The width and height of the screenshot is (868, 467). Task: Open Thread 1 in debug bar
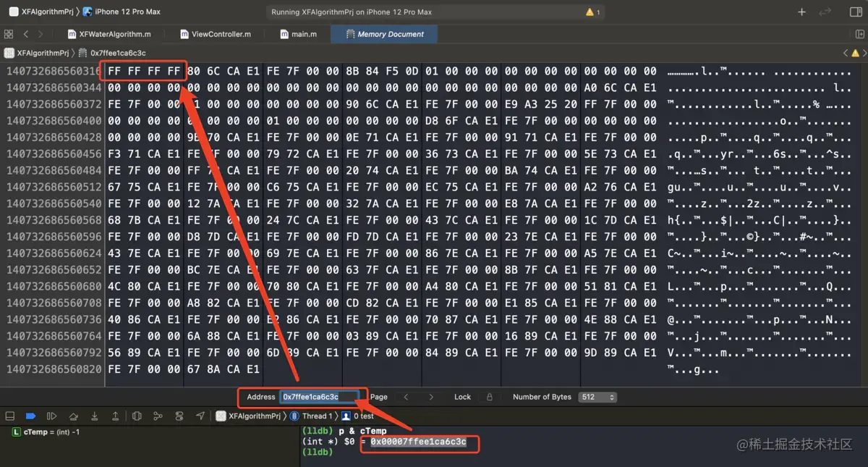[311, 416]
